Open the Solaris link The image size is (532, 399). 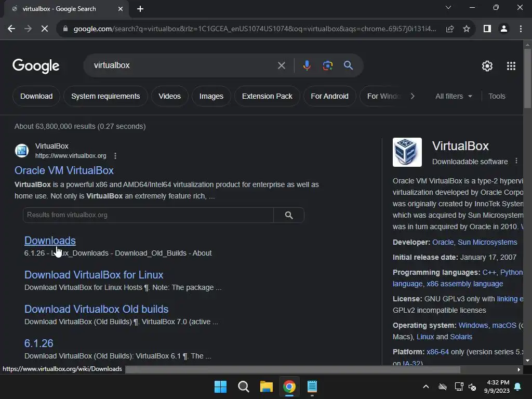(x=461, y=337)
